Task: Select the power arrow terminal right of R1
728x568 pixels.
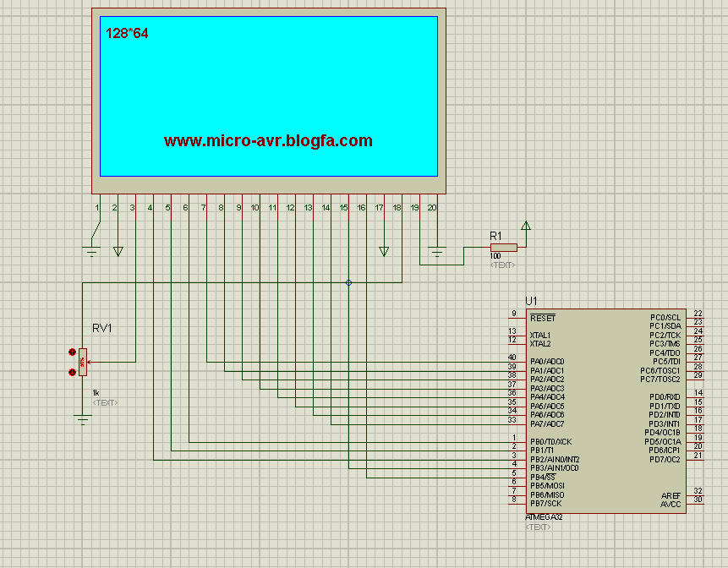Action: pyautogui.click(x=526, y=226)
